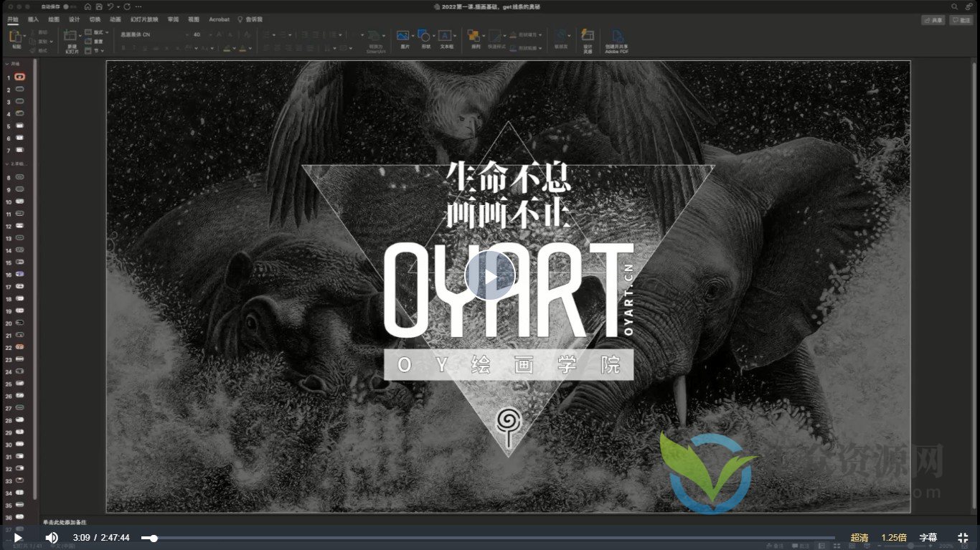Click 创建并共享 Adobe PDF
The width and height of the screenshot is (980, 550).
pos(616,42)
